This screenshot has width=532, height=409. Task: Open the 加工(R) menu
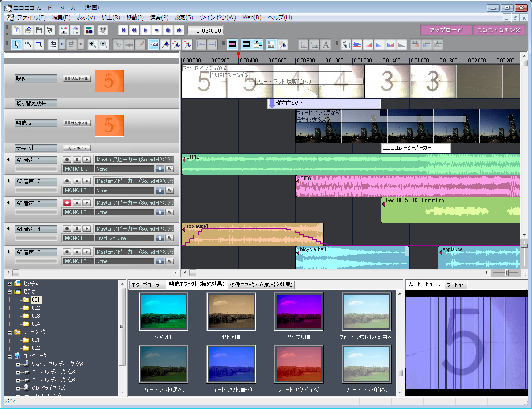(110, 17)
